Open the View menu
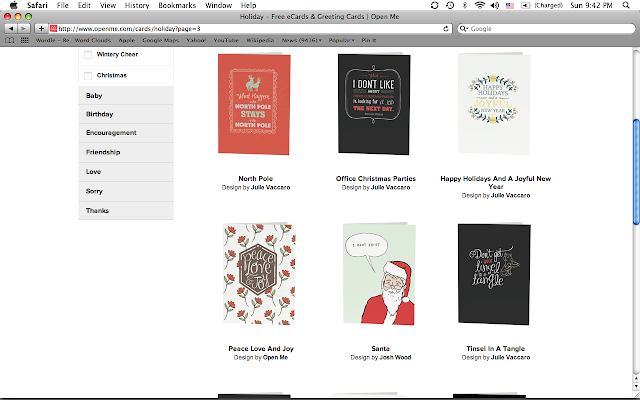640x400 pixels. (108, 5)
